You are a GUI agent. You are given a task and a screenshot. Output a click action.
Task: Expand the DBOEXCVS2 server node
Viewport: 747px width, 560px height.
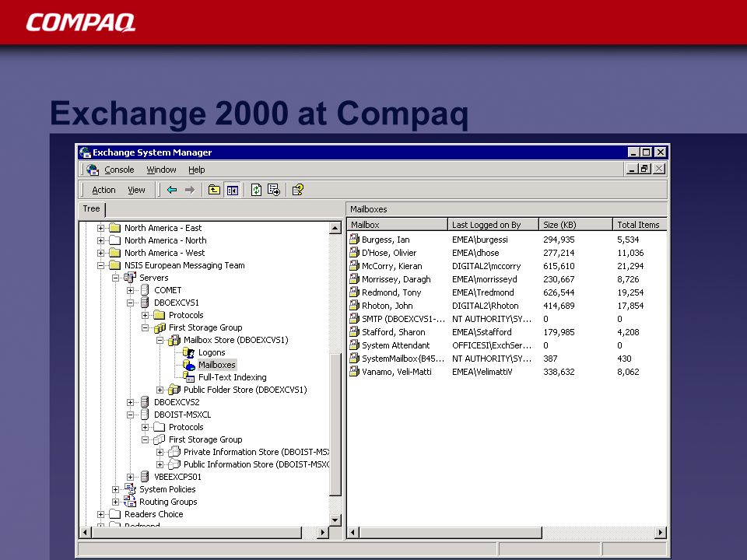[x=130, y=402]
